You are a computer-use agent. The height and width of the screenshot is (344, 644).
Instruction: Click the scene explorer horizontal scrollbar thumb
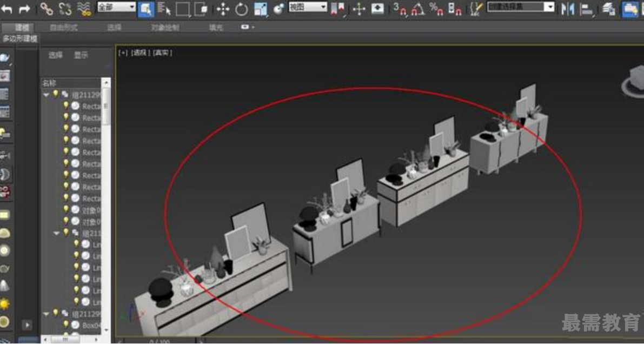click(x=65, y=340)
